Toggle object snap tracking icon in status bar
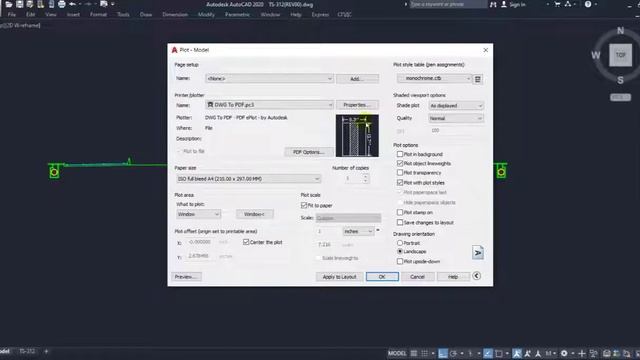The width and height of the screenshot is (640, 360). [488, 353]
